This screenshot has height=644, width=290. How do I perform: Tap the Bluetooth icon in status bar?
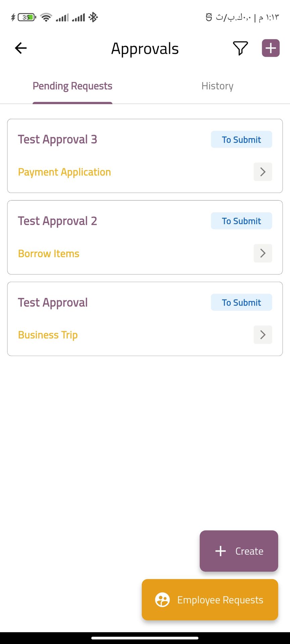click(93, 17)
